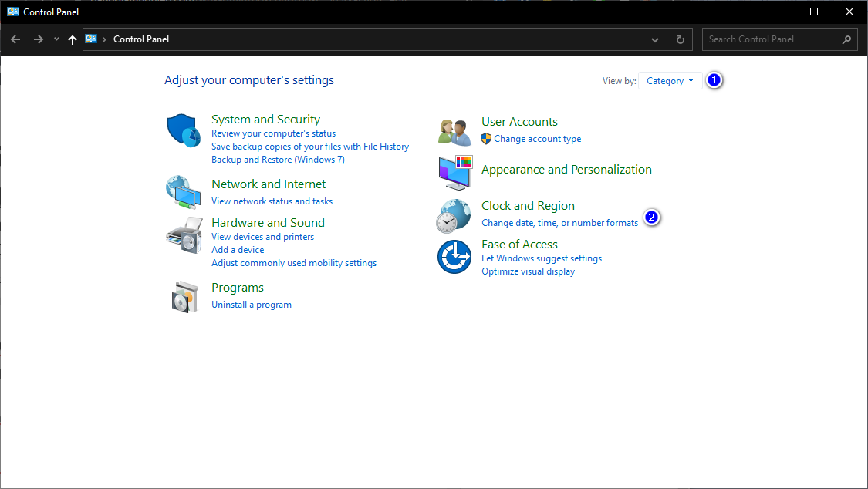Open Programs category heading

(238, 288)
